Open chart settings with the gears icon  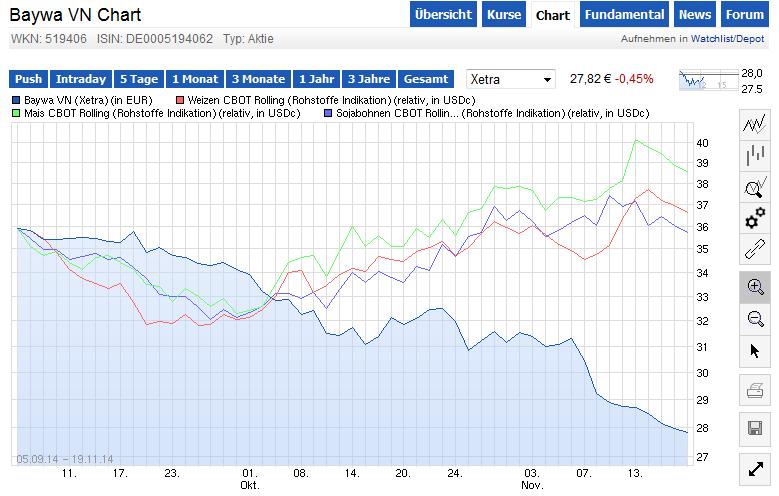pyautogui.click(x=755, y=218)
